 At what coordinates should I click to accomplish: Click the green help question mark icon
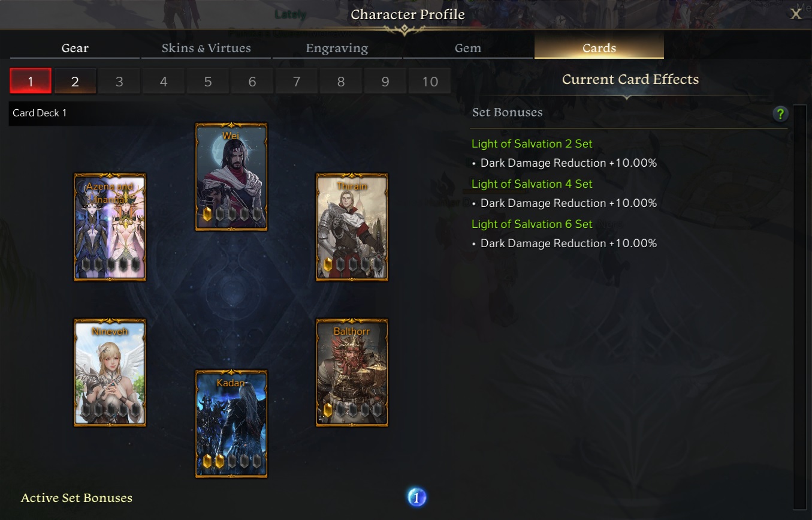pyautogui.click(x=780, y=114)
